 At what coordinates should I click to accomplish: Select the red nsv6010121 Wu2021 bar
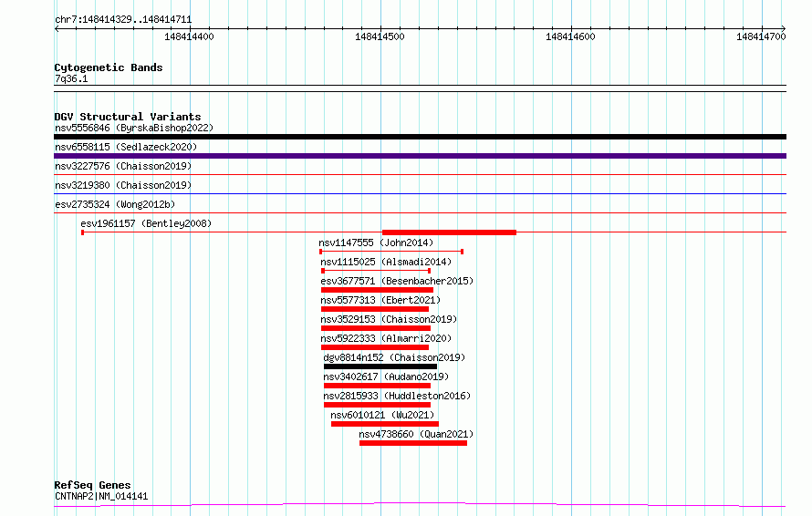(x=384, y=424)
